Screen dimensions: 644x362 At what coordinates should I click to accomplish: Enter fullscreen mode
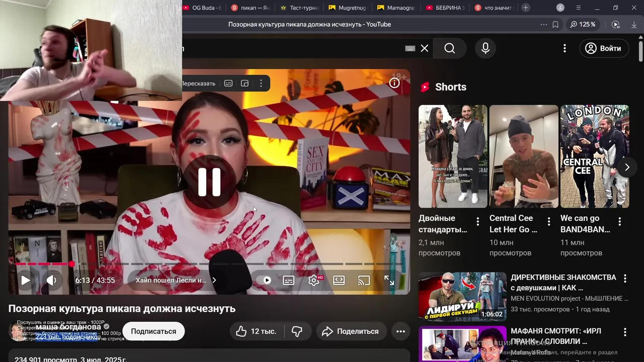coord(389,280)
